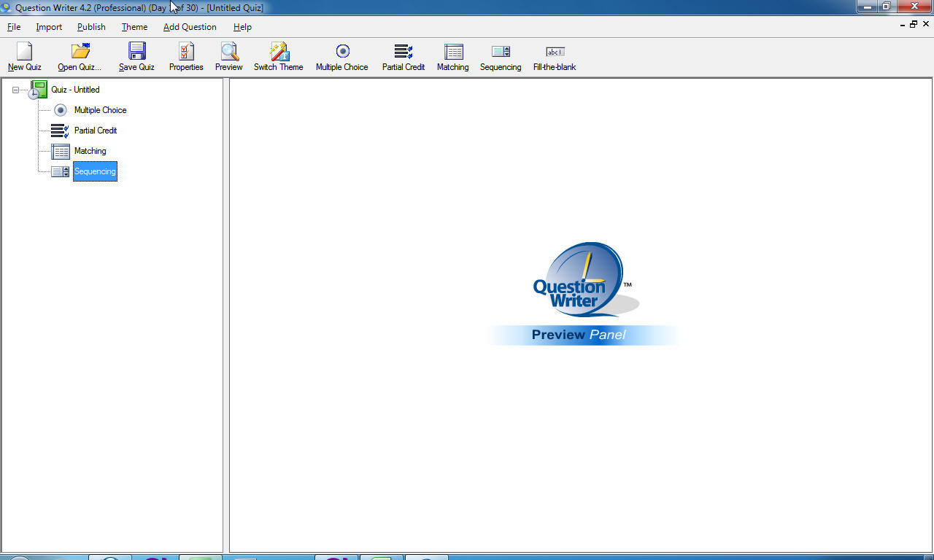
Task: Open the Theme menu
Action: (134, 27)
